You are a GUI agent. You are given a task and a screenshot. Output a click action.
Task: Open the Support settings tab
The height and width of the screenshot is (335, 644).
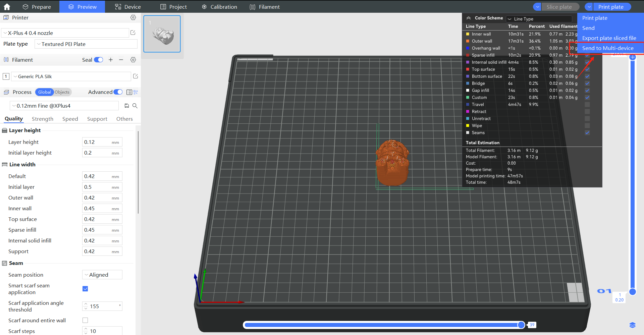click(97, 119)
